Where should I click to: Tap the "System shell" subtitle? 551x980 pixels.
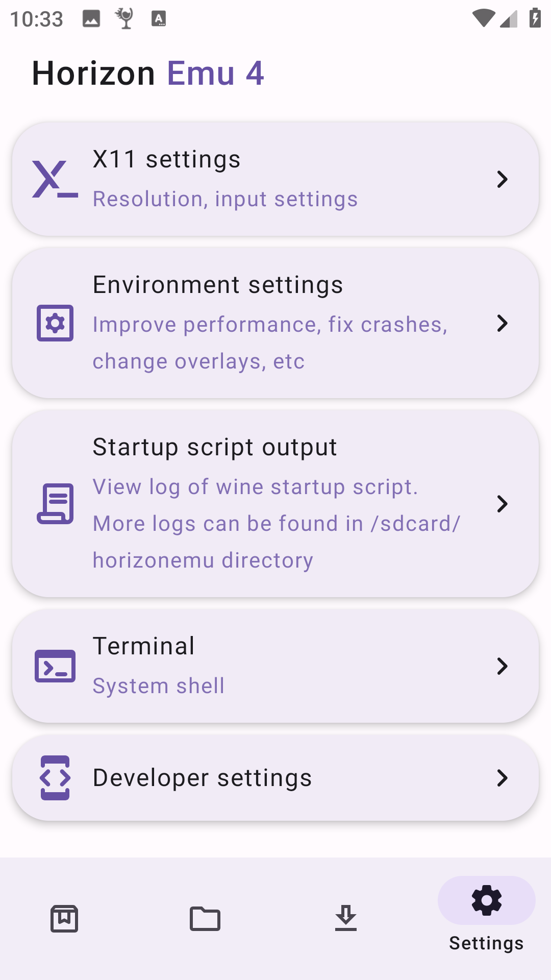158,686
